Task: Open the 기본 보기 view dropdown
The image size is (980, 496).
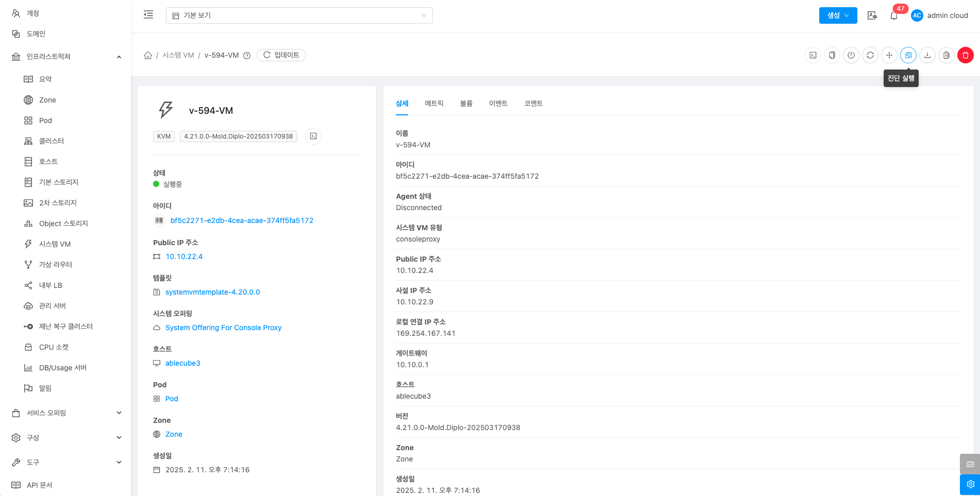Action: (299, 15)
